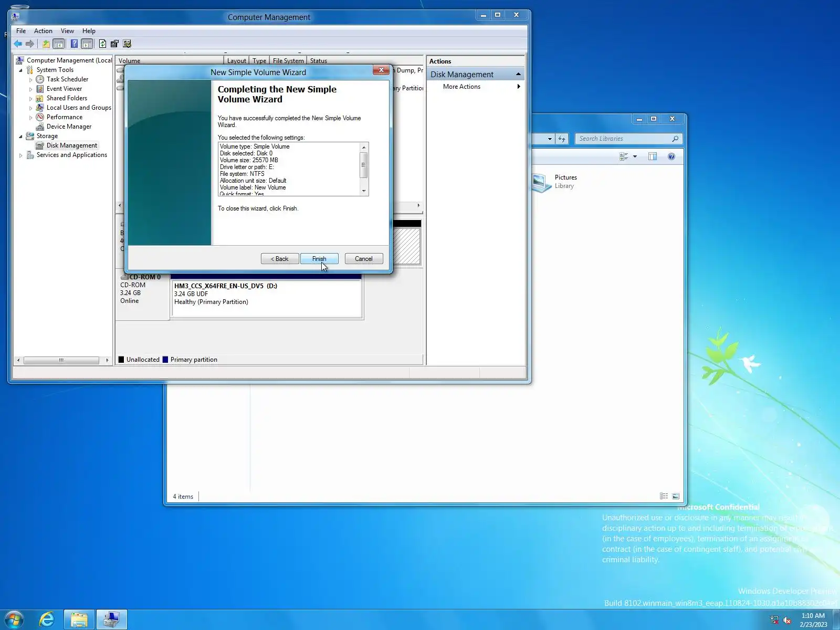Open the Explorer address bar history dropdown
The width and height of the screenshot is (840, 630).
point(549,139)
